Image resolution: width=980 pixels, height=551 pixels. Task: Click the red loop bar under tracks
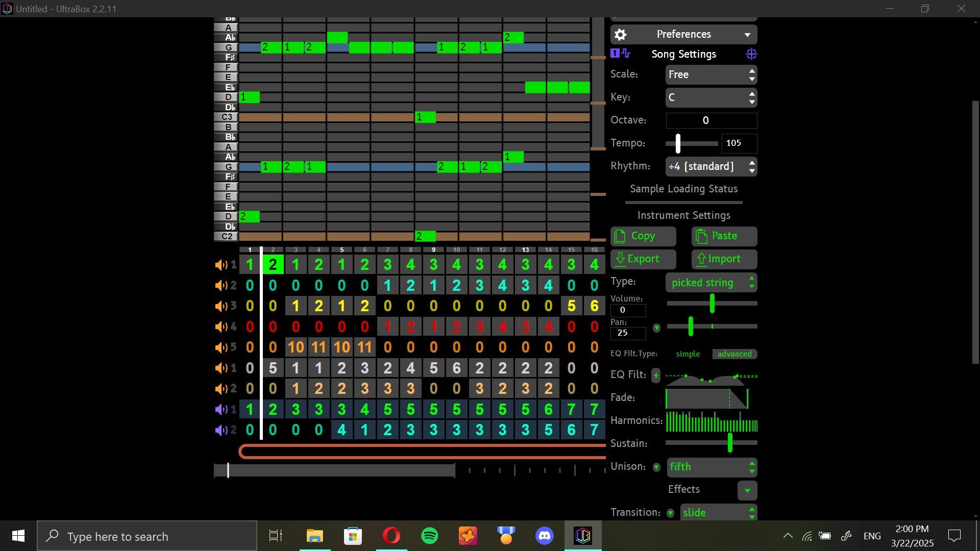(x=422, y=452)
